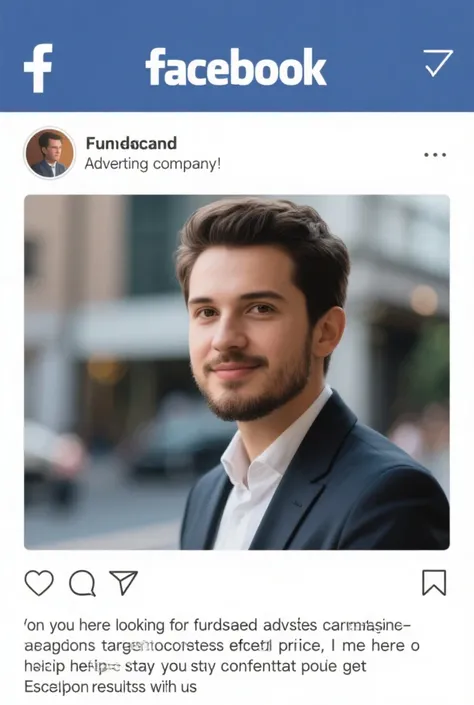Image resolution: width=474 pixels, height=705 pixels.
Task: Save the post with the bookmark icon
Action: point(434,583)
